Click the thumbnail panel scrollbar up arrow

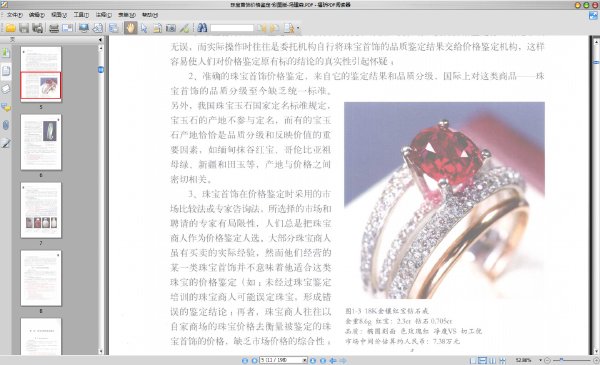coord(101,48)
